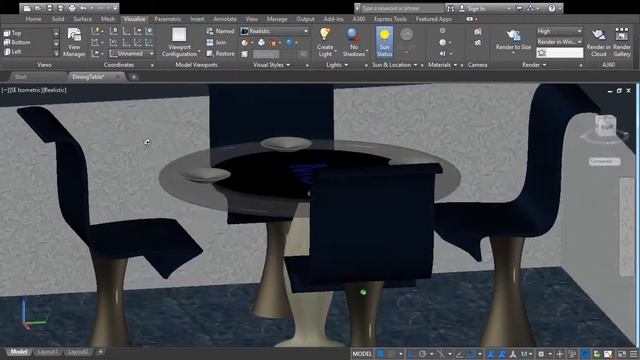Open the Unnamed UCS dropdown
This screenshot has height=360, width=640.
tap(132, 53)
